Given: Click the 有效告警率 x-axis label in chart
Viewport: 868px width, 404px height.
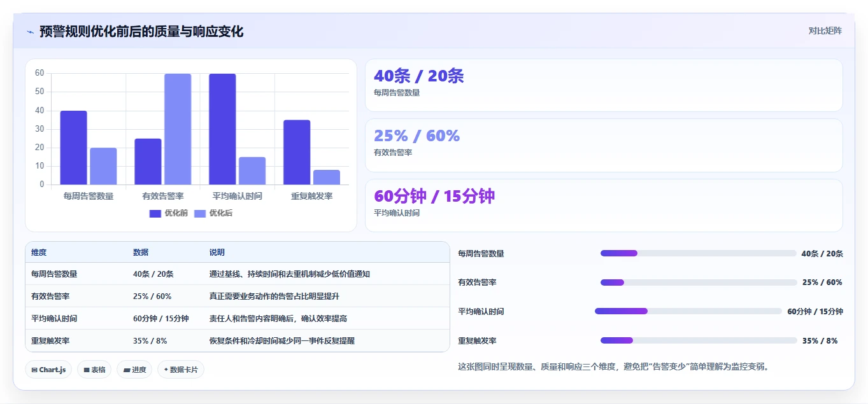Looking at the screenshot, I should point(163,197).
